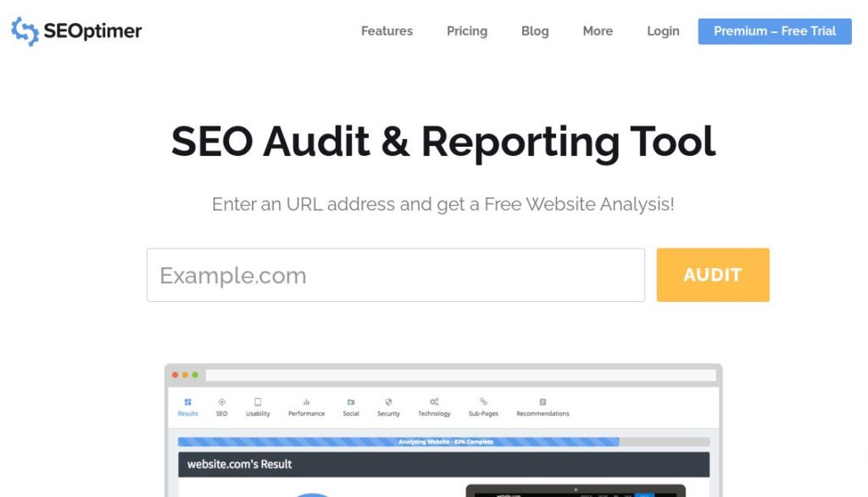The width and height of the screenshot is (868, 497).
Task: Select the SEO tab icon in preview
Action: pos(221,402)
